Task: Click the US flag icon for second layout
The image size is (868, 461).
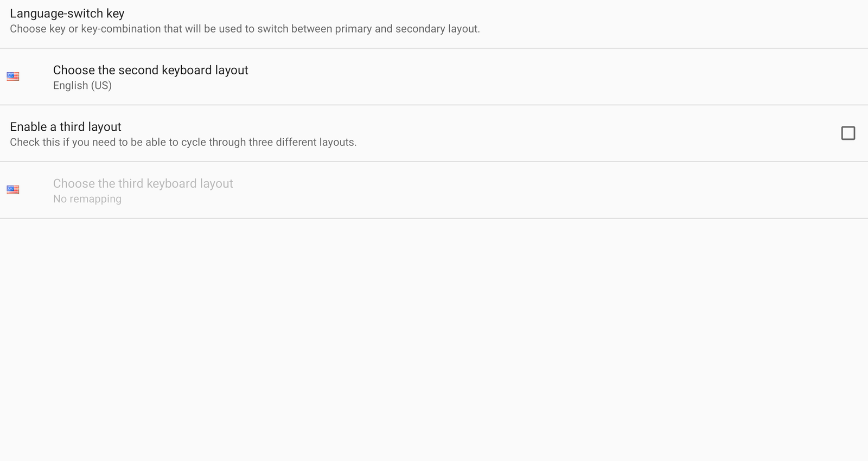Action: tap(13, 76)
